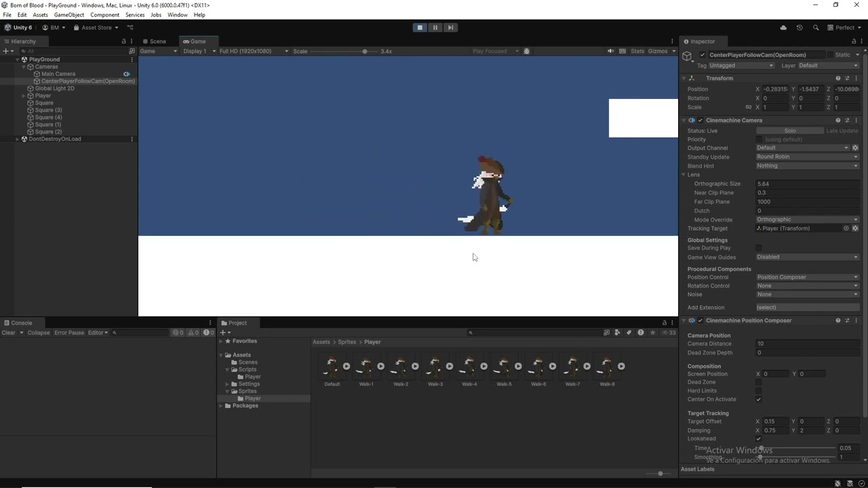The image size is (868, 488).
Task: Disable Center On Activate in Composition
Action: click(759, 399)
